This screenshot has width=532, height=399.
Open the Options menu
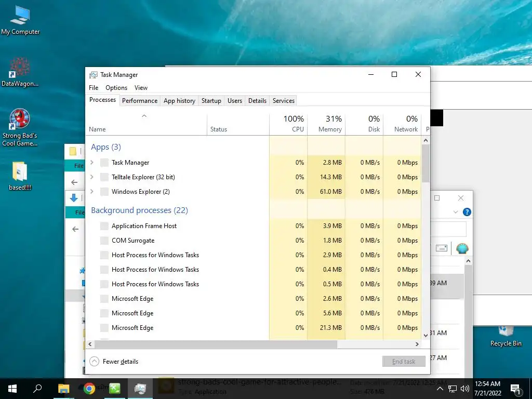pyautogui.click(x=116, y=87)
